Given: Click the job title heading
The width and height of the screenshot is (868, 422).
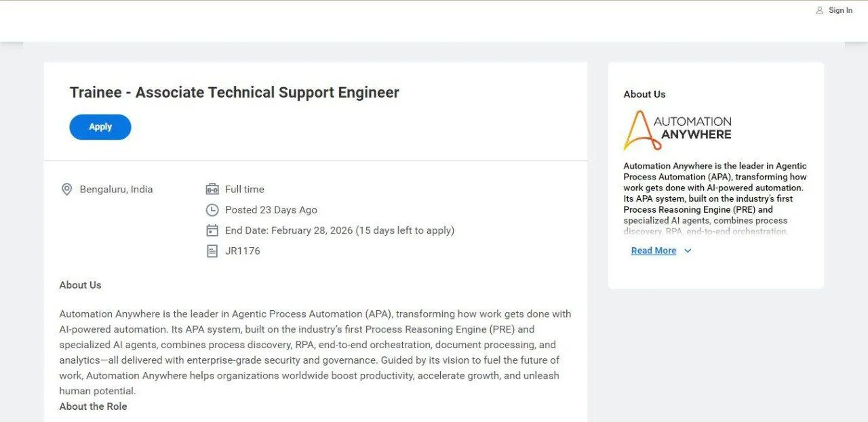Looking at the screenshot, I should pos(234,93).
